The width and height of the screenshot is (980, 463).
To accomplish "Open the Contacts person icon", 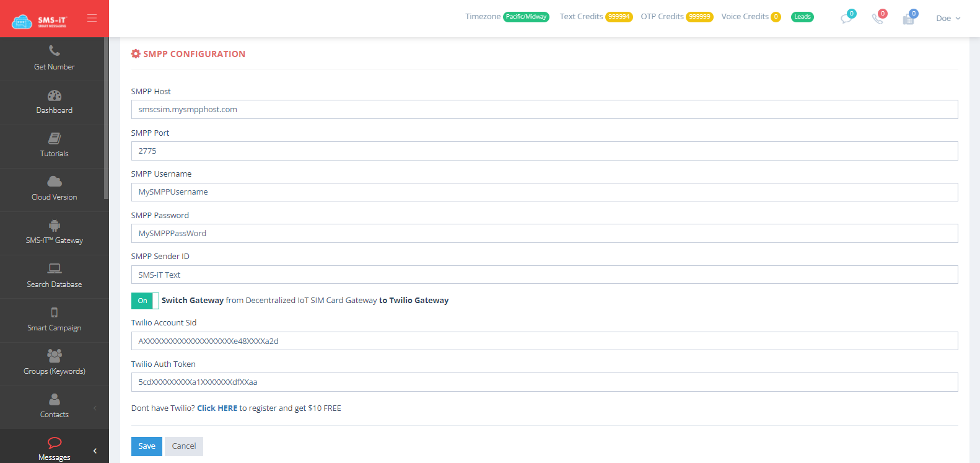I will [x=55, y=399].
